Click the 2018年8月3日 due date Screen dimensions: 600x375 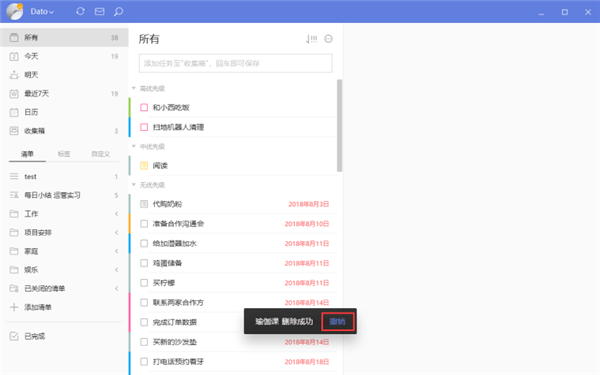(308, 204)
